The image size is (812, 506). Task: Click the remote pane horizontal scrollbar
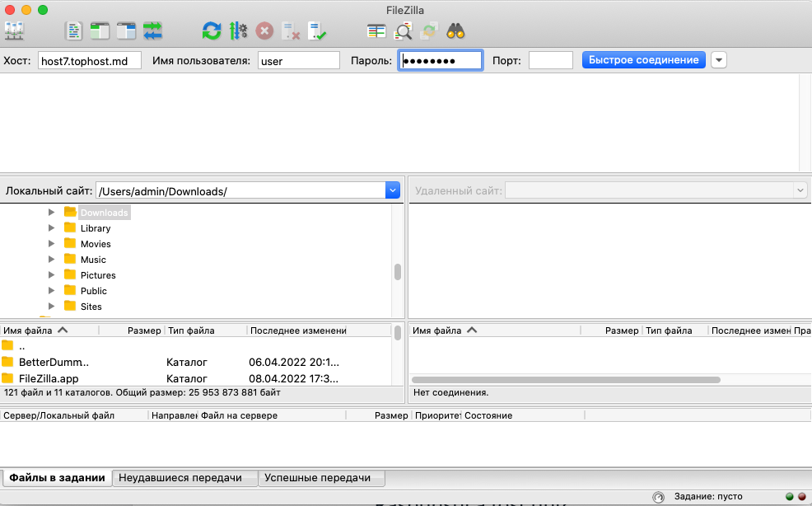(566, 379)
